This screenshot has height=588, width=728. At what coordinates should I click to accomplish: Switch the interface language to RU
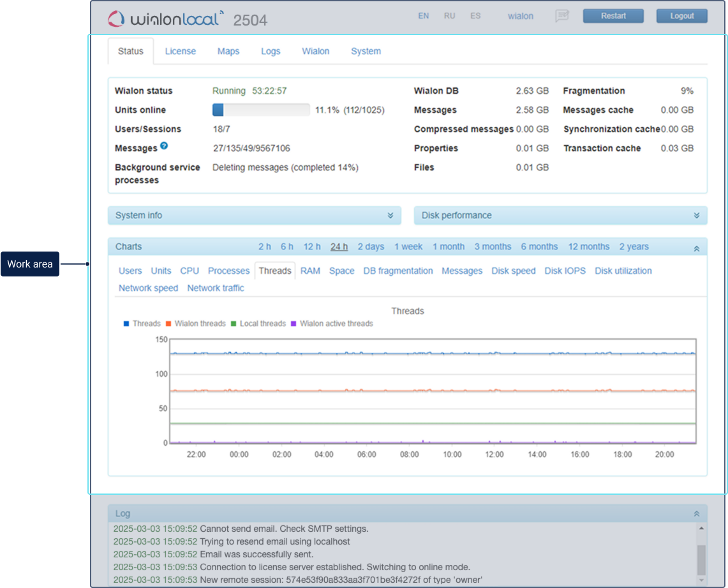(x=450, y=16)
